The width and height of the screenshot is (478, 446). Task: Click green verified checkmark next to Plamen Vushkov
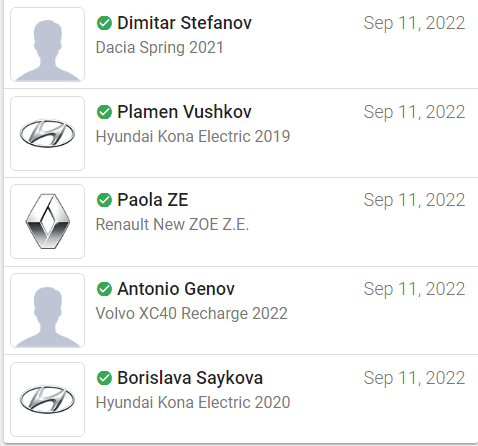[104, 112]
